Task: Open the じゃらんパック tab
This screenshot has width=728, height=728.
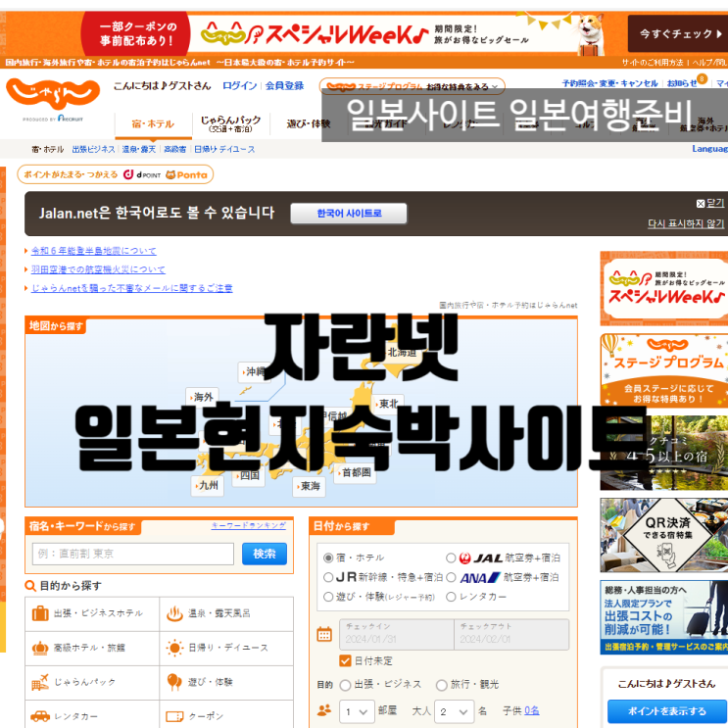Action: point(231,124)
